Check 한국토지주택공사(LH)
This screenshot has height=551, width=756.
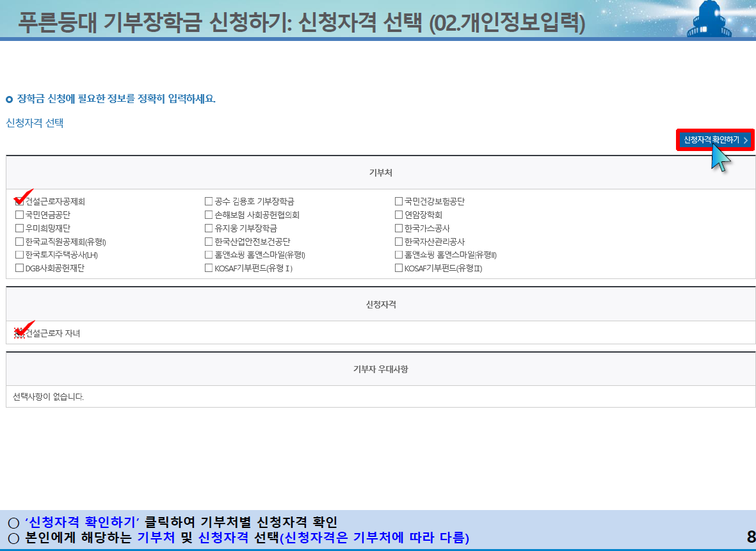pos(18,255)
